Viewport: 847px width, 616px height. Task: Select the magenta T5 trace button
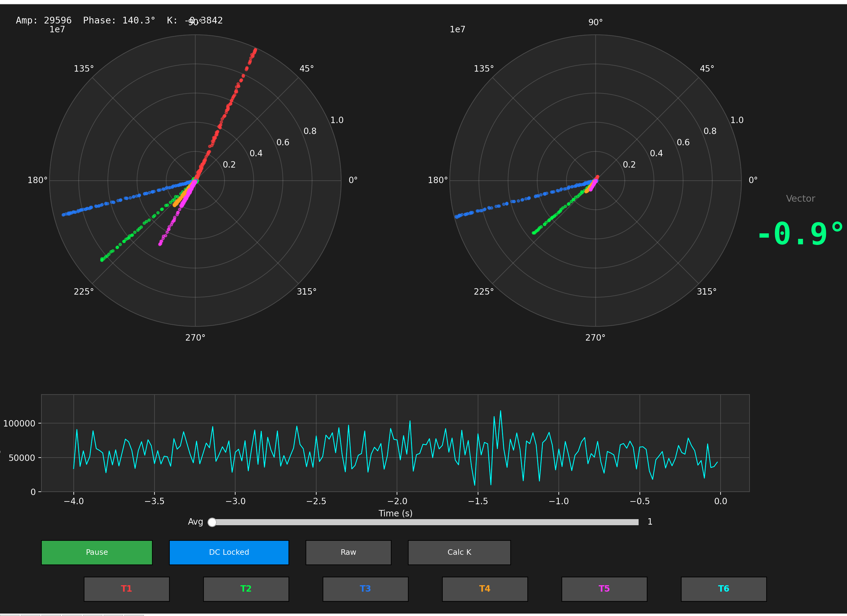click(x=604, y=589)
